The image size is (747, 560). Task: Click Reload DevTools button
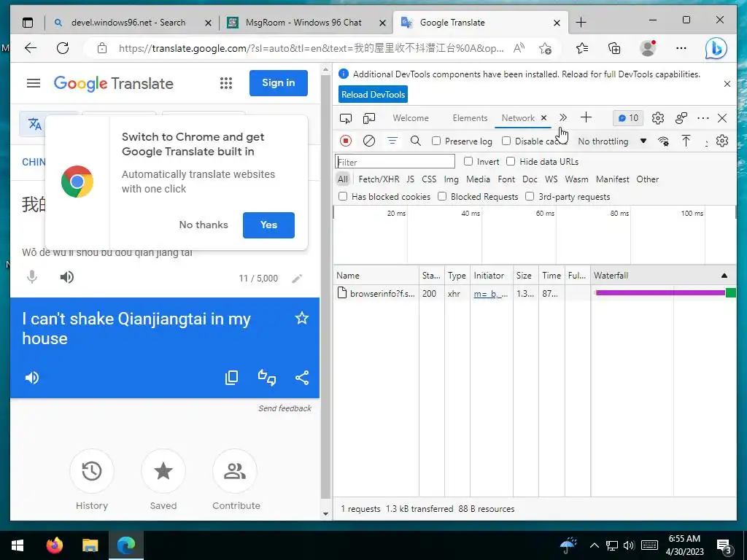pyautogui.click(x=373, y=94)
